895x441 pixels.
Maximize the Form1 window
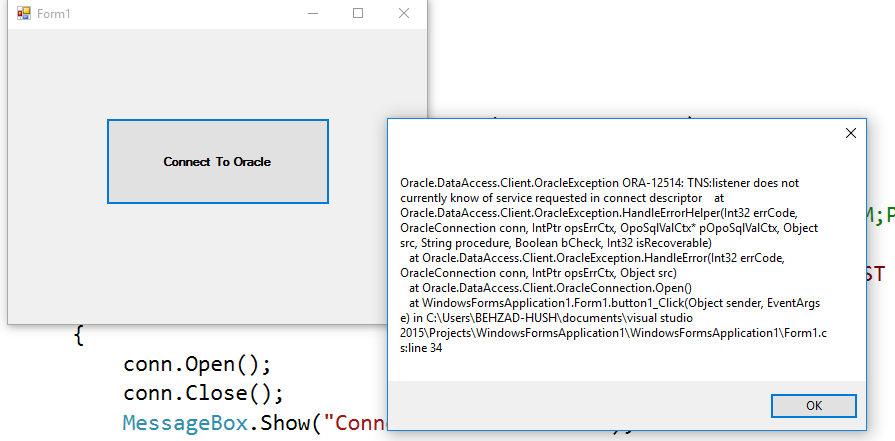[358, 14]
